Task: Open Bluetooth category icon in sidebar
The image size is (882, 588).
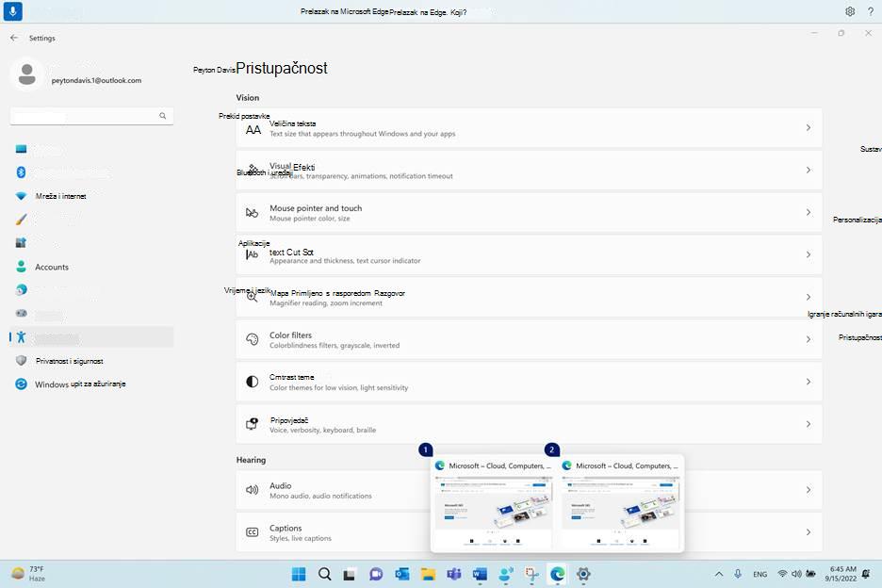Action: 21,172
